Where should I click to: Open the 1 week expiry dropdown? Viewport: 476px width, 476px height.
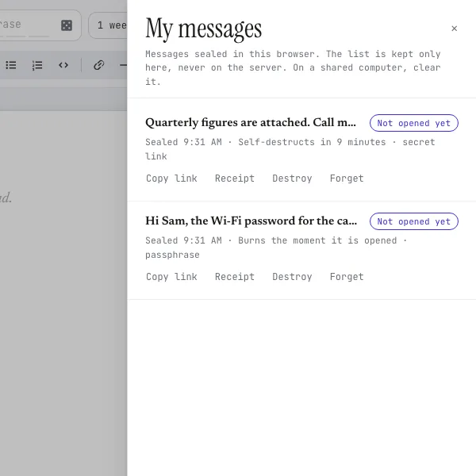pos(108,25)
